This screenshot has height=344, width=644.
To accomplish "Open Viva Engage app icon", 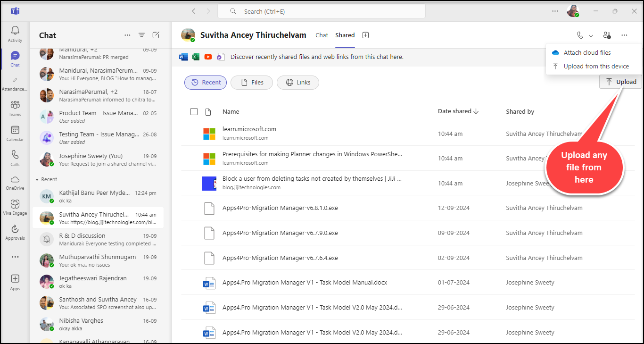I will (15, 207).
